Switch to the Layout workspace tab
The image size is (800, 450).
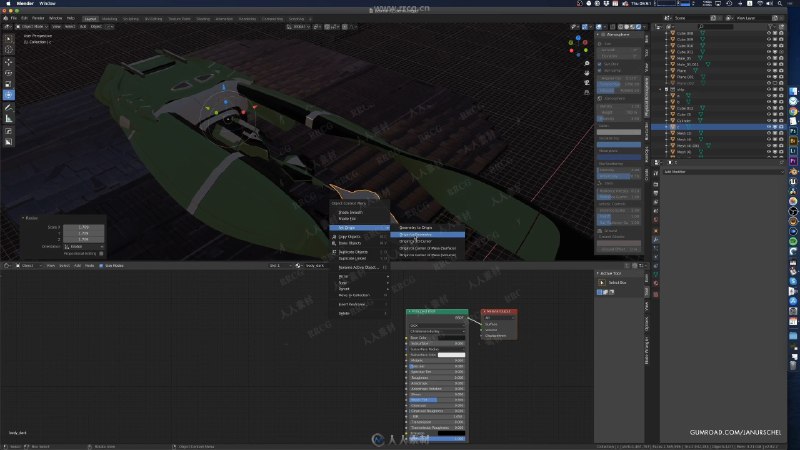coord(90,18)
